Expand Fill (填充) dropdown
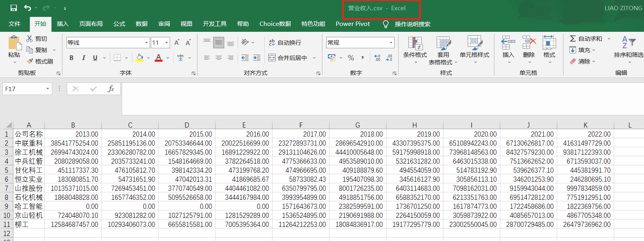This screenshot has height=241, width=644. [594, 50]
